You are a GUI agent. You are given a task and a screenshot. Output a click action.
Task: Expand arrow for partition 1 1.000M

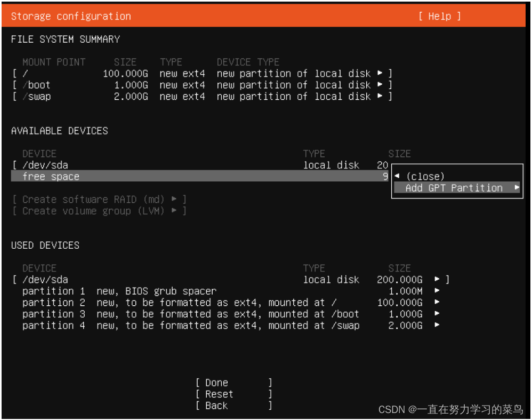(x=437, y=290)
